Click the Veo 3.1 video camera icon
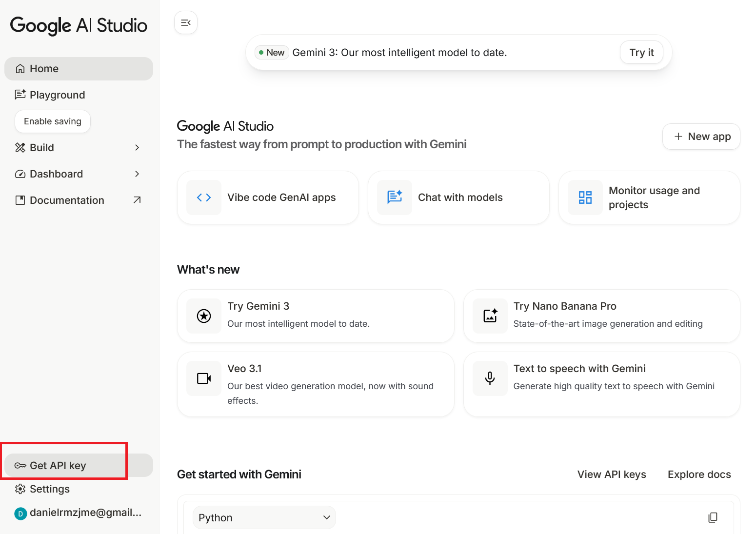 pos(204,378)
